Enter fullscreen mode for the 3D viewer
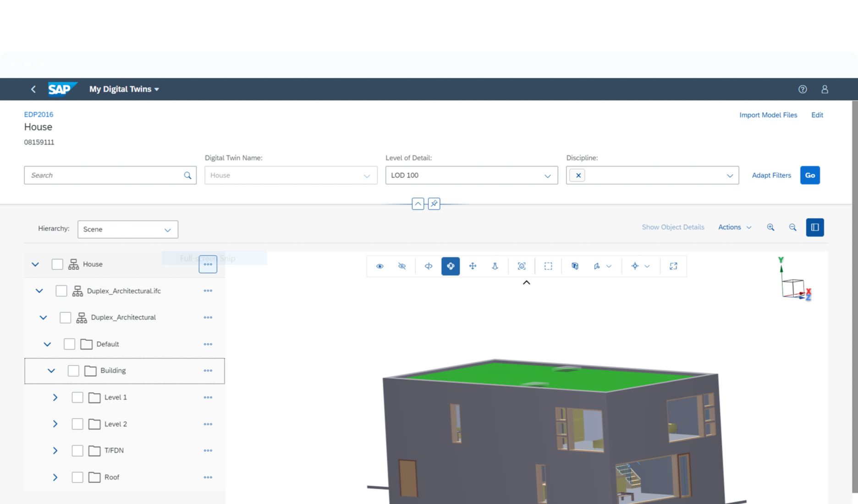Viewport: 858px width, 504px height. tap(673, 266)
